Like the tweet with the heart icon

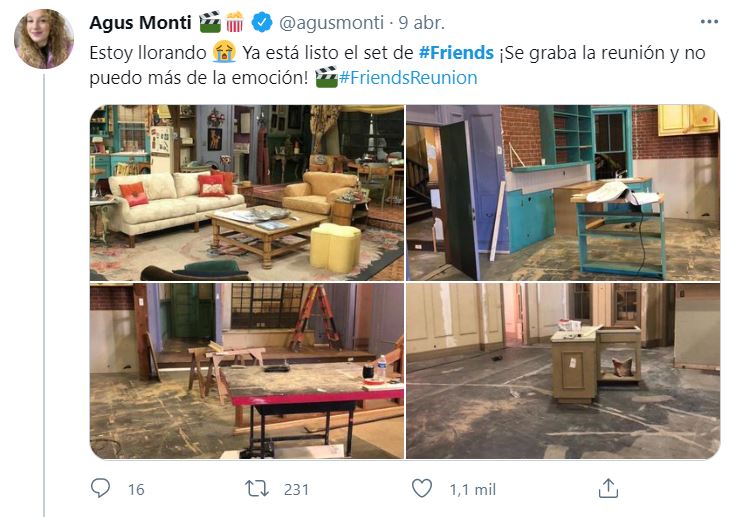click(x=422, y=488)
